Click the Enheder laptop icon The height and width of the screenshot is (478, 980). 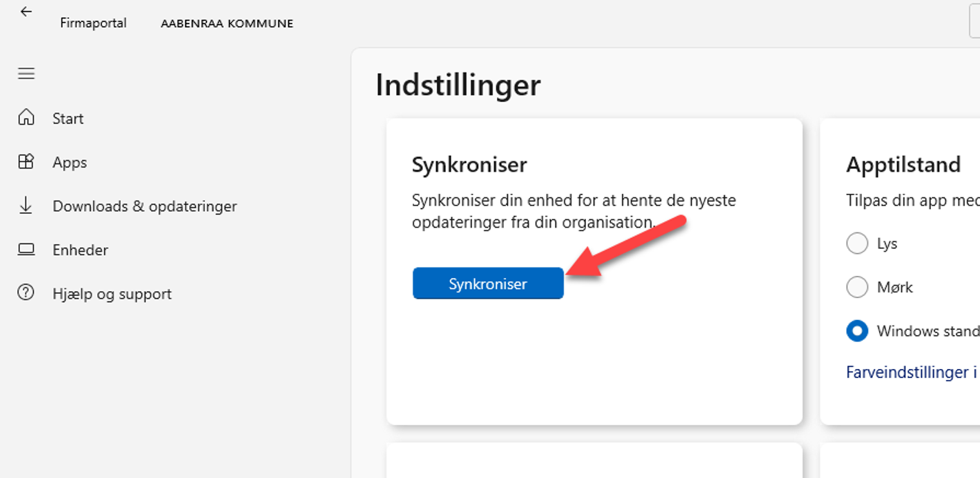[x=26, y=250]
